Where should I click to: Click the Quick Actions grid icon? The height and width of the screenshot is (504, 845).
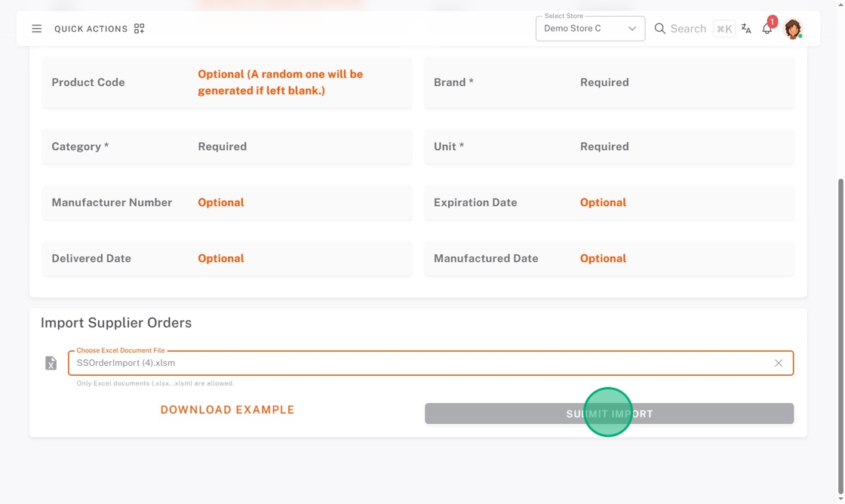[x=139, y=29]
